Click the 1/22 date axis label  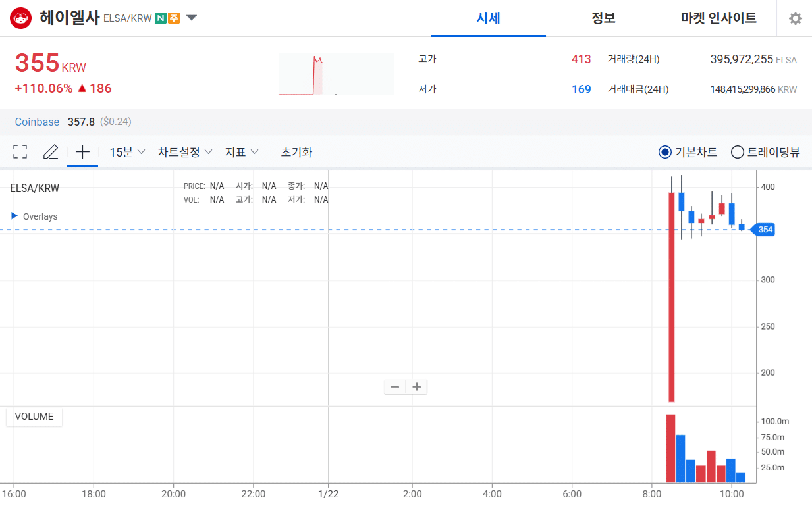click(328, 494)
